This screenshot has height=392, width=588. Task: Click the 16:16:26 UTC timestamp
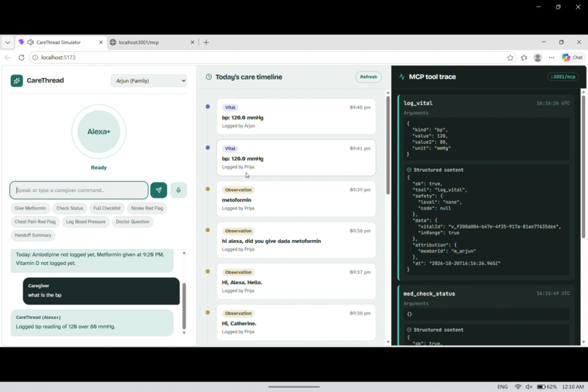point(553,103)
